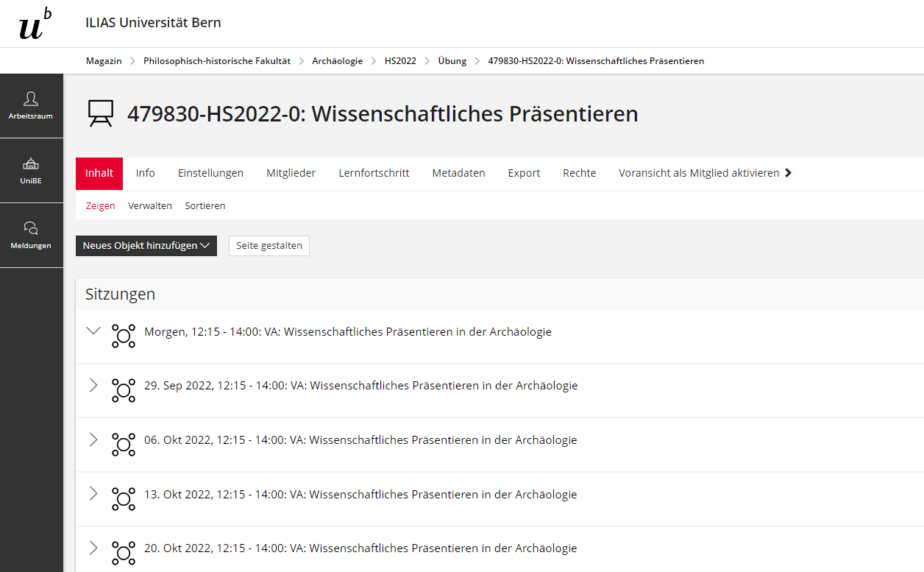Open the Mitglieder tab

[x=291, y=173]
